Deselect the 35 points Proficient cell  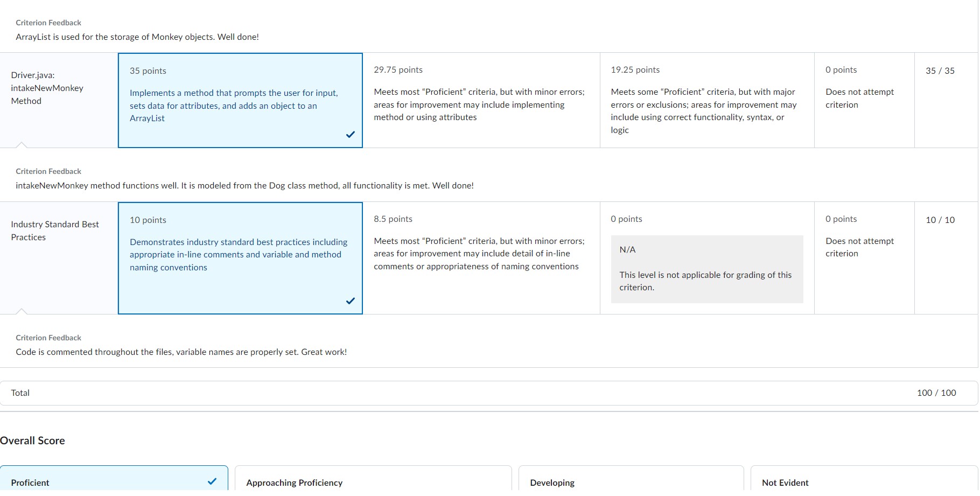coord(240,100)
